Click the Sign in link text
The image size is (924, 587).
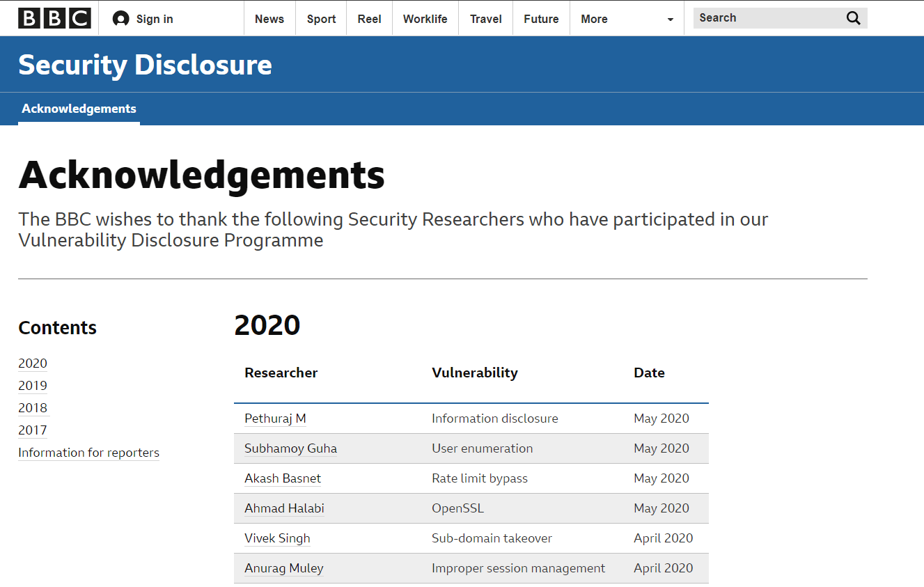coord(155,19)
